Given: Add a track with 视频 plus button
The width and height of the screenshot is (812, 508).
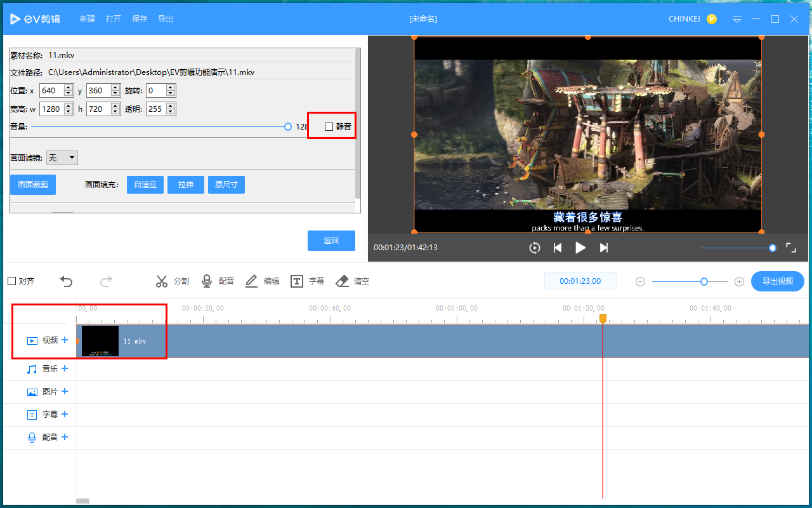Looking at the screenshot, I should click(x=65, y=340).
